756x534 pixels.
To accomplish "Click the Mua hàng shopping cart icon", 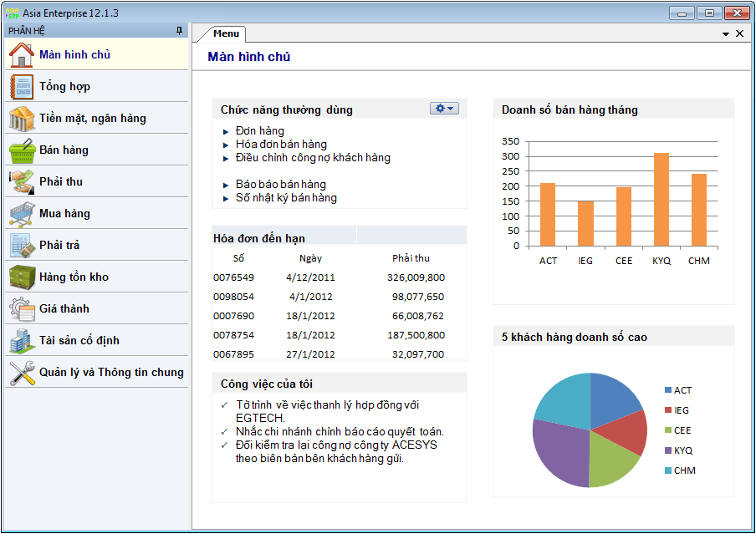I will (x=22, y=214).
